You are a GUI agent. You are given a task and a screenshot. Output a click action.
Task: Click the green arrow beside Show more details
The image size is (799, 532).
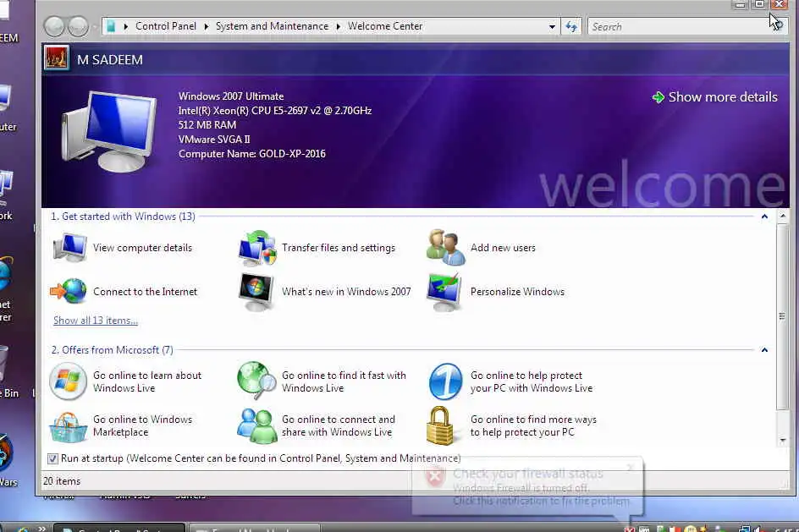click(658, 97)
